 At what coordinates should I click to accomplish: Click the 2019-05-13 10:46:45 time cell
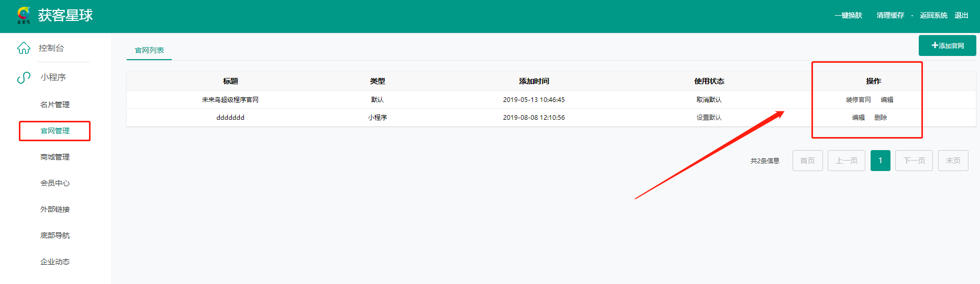pyautogui.click(x=534, y=99)
